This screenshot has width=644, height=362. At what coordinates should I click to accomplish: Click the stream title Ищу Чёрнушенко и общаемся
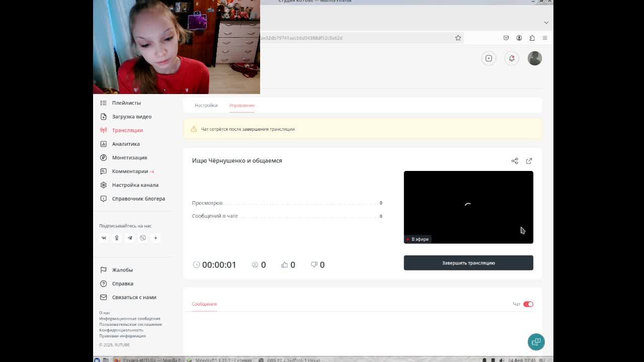point(237,161)
